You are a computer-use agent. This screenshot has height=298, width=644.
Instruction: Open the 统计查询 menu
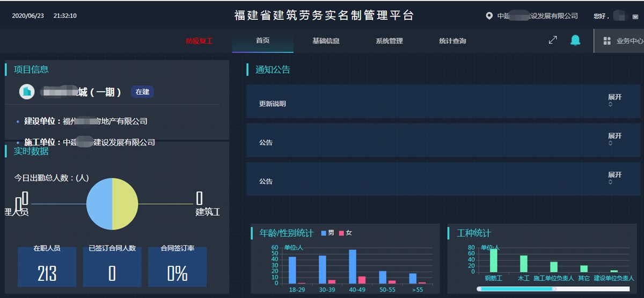(x=452, y=41)
